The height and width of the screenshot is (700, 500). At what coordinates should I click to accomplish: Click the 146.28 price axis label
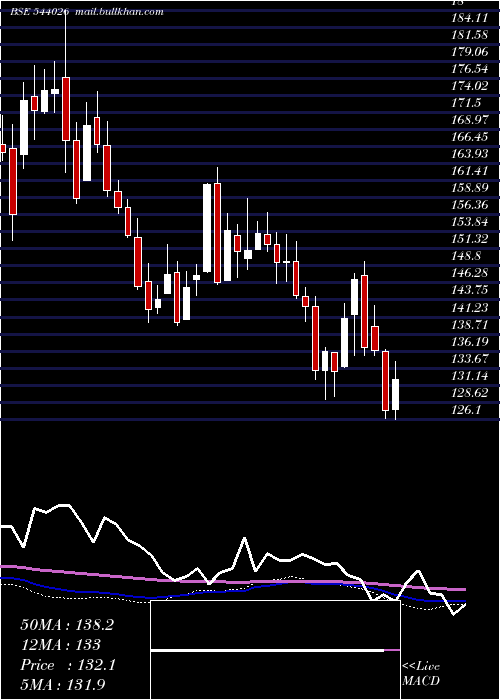click(x=470, y=273)
